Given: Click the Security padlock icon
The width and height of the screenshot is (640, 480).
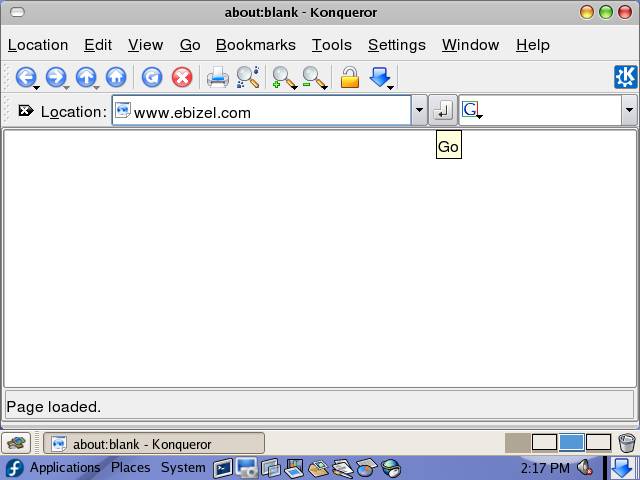Looking at the screenshot, I should pos(349,77).
